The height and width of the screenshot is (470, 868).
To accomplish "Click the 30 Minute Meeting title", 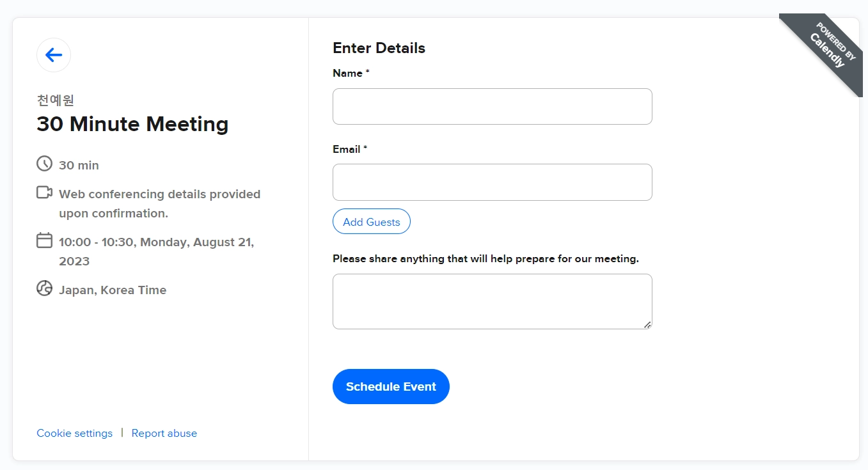I will 132,124.
